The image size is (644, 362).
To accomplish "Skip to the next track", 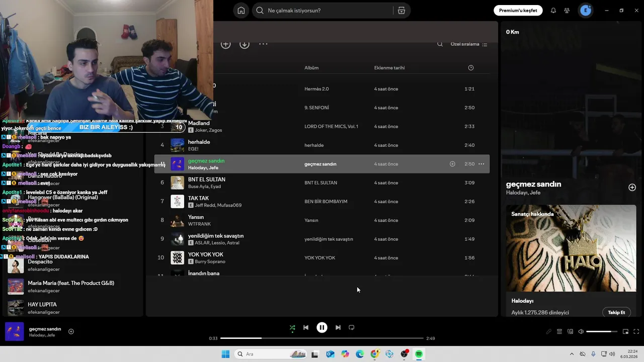I will (x=338, y=327).
